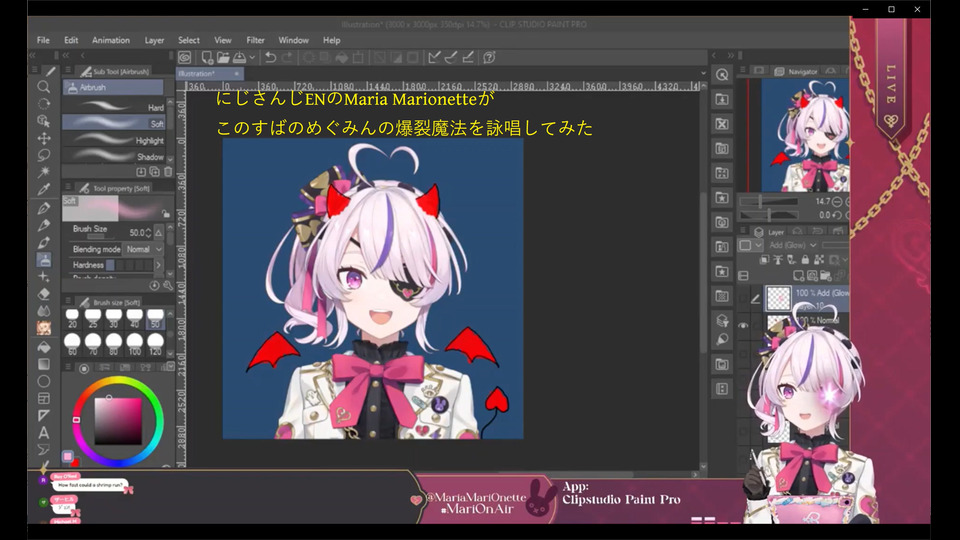Select the Lasso selection tool

pos(43,155)
